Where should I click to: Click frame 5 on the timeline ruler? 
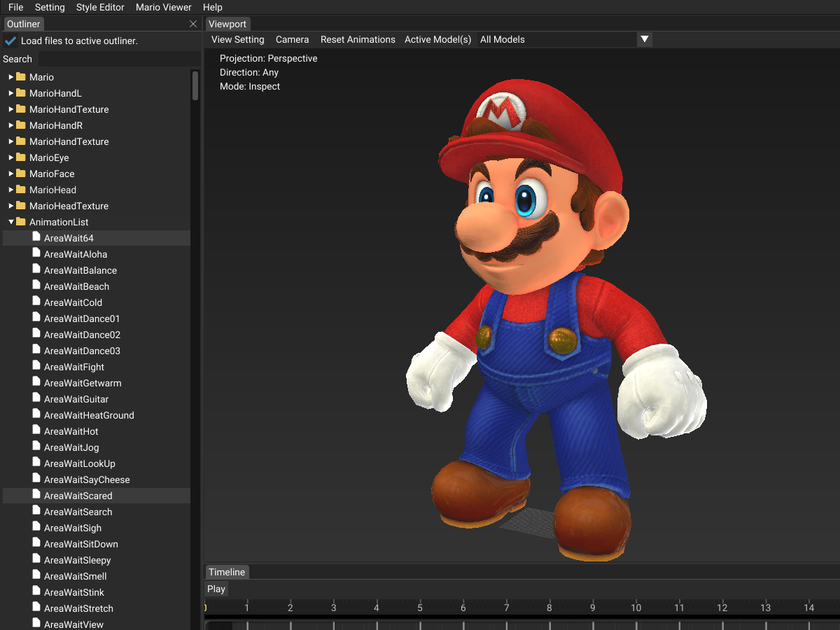point(419,608)
